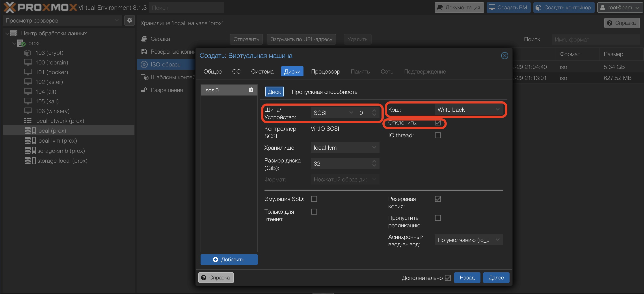Enable the IO thread checkbox
This screenshot has width=644, height=294.
pyautogui.click(x=437, y=136)
